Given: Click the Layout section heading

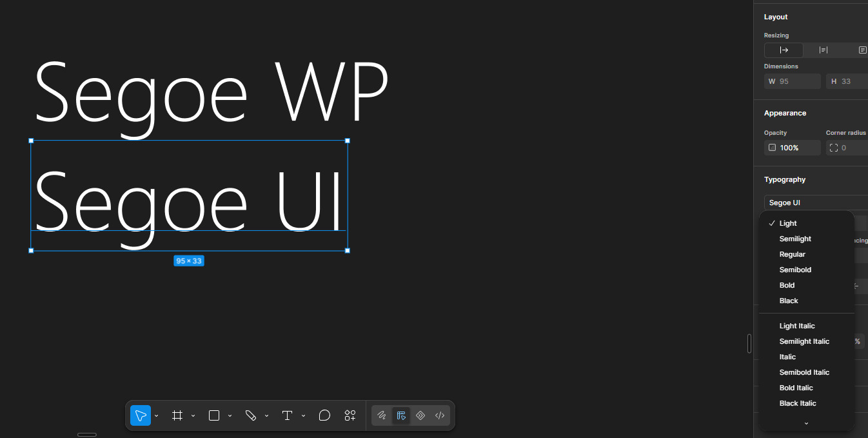Looking at the screenshot, I should pos(776,17).
